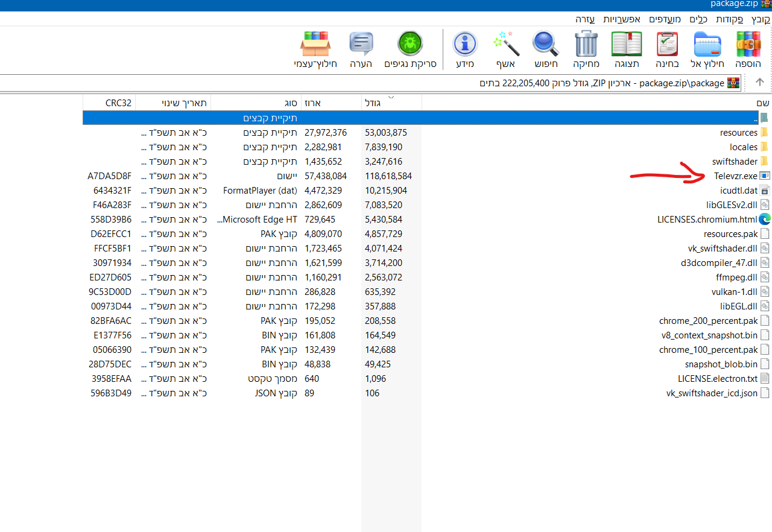The width and height of the screenshot is (772, 532).
Task: Click the LICENSE.electron.txt document icon
Action: tap(765, 378)
